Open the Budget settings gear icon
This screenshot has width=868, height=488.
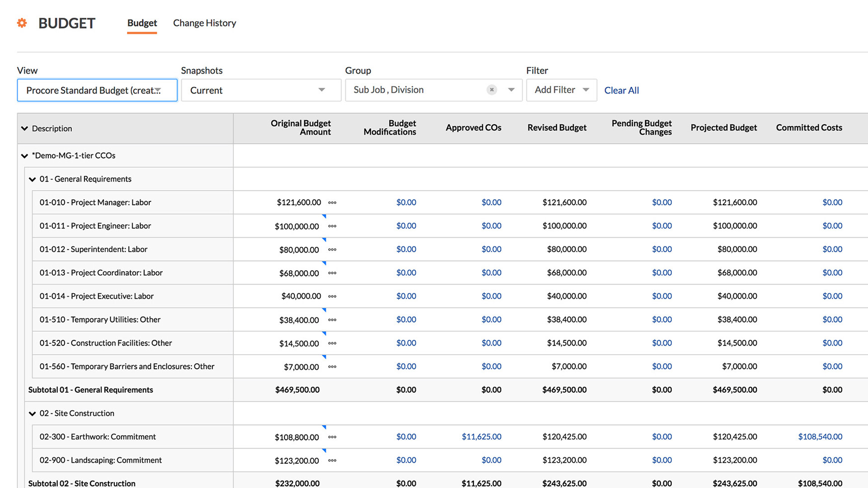21,23
